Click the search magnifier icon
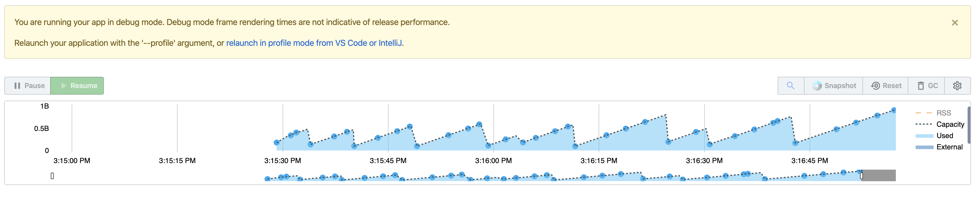This screenshot has height=197, width=980. pyautogui.click(x=791, y=85)
